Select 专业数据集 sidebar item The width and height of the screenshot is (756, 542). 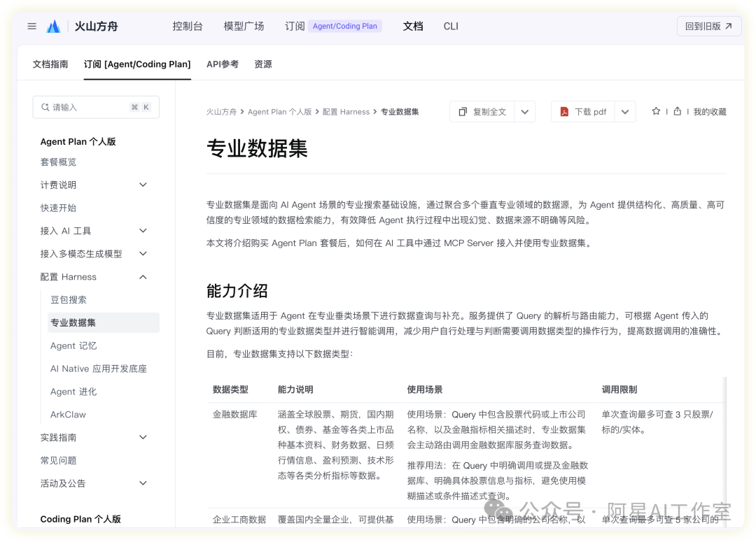[x=103, y=322]
